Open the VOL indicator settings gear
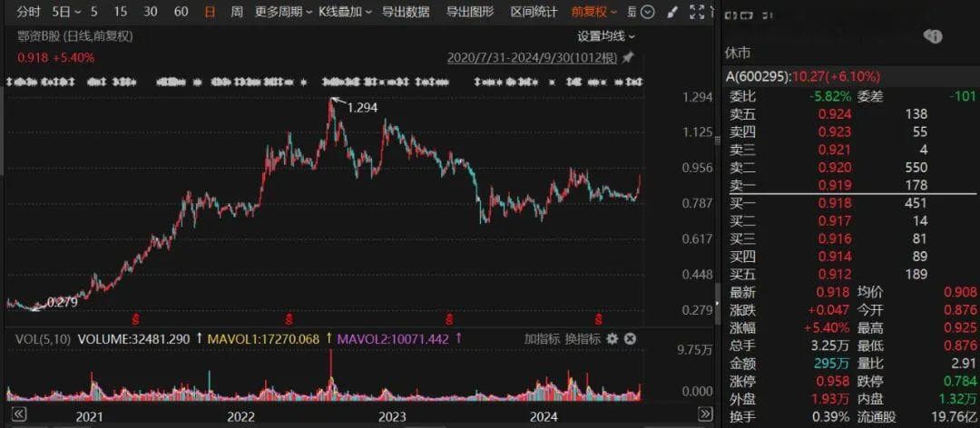The image size is (980, 428). [x=612, y=338]
